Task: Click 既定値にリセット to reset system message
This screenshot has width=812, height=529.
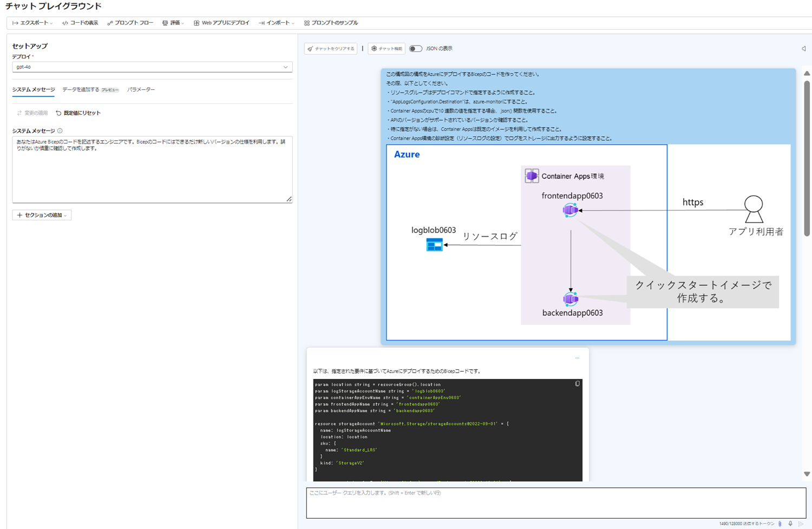Action: coord(78,113)
